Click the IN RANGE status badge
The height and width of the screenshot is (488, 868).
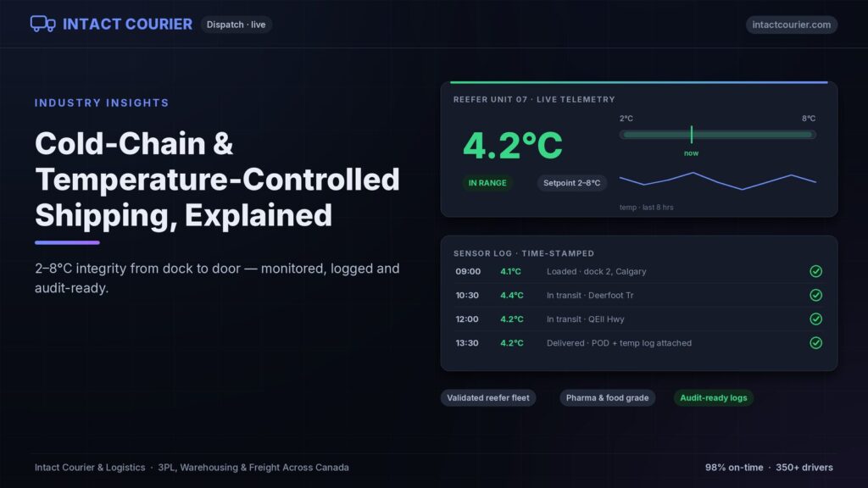point(487,183)
